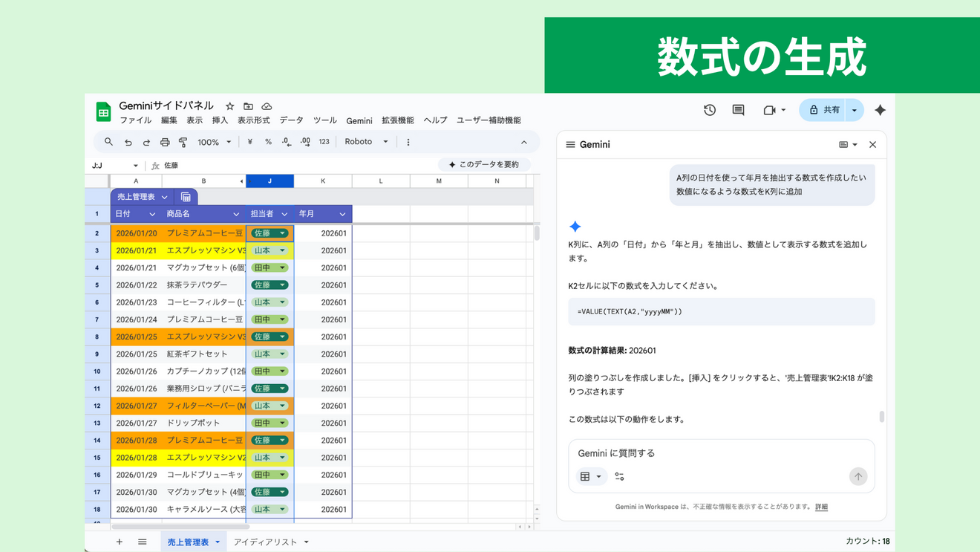
Task: Open the zoom 100% dropdown
Action: click(215, 142)
